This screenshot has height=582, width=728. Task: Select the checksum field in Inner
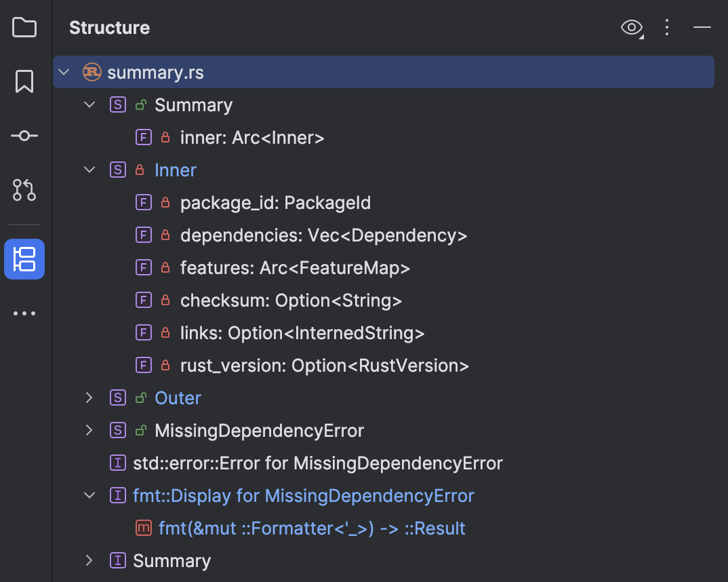click(291, 300)
